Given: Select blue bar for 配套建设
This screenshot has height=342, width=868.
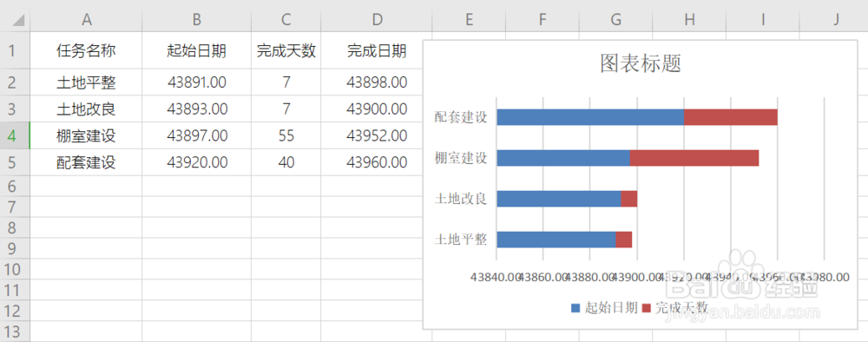Looking at the screenshot, I should [x=590, y=117].
